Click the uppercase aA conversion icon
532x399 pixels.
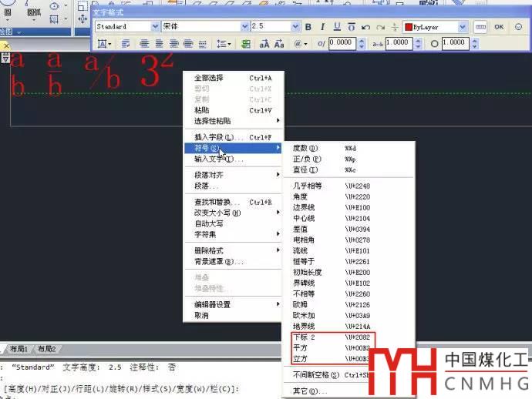[264, 44]
